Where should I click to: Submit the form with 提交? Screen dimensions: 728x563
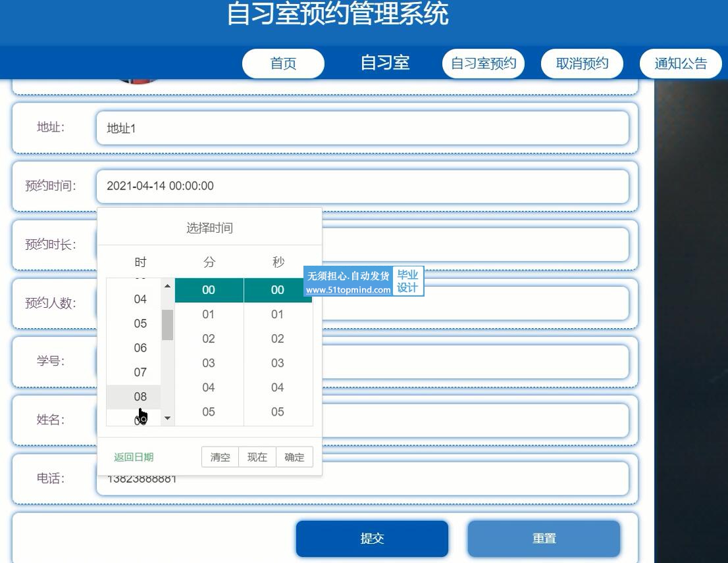click(x=372, y=539)
